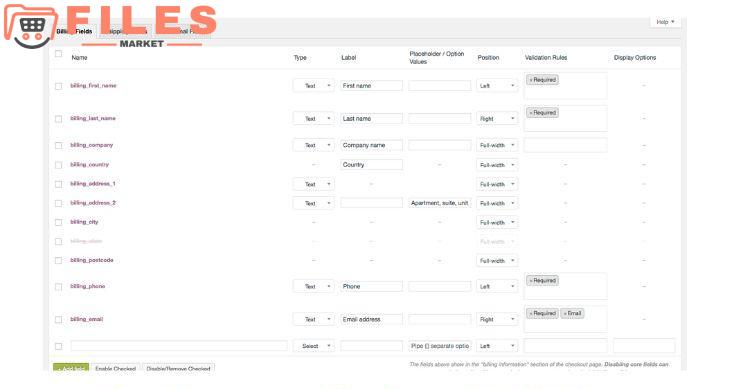
Task: Remove Required tag from billing_email
Action: [531, 314]
